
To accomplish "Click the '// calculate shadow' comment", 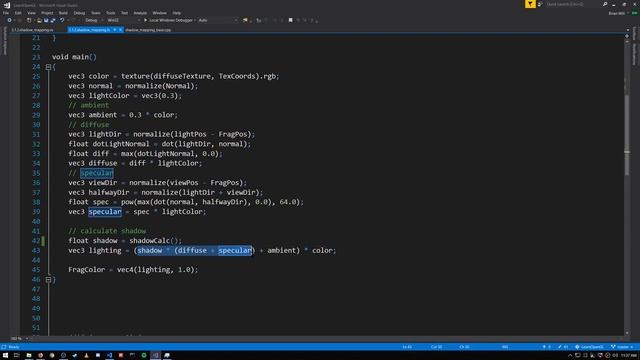I will tap(107, 231).
